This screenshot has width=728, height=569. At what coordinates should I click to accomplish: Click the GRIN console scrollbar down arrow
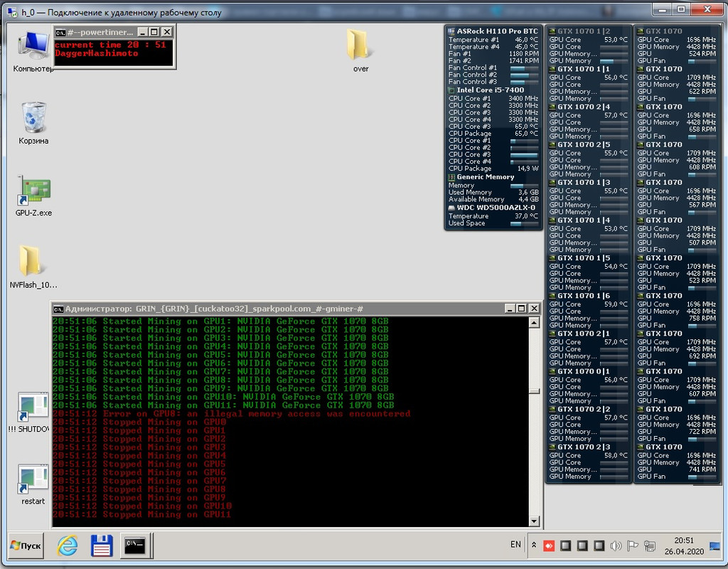pyautogui.click(x=534, y=521)
